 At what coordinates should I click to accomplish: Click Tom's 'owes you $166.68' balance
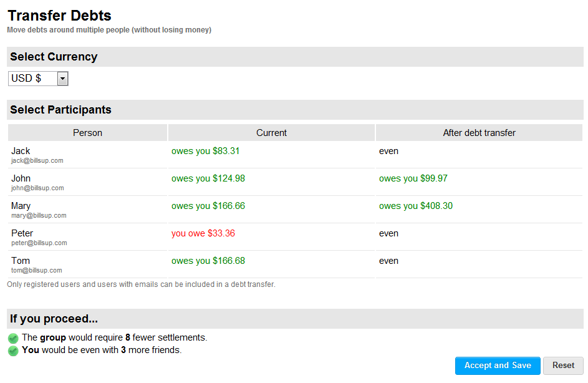[208, 261]
